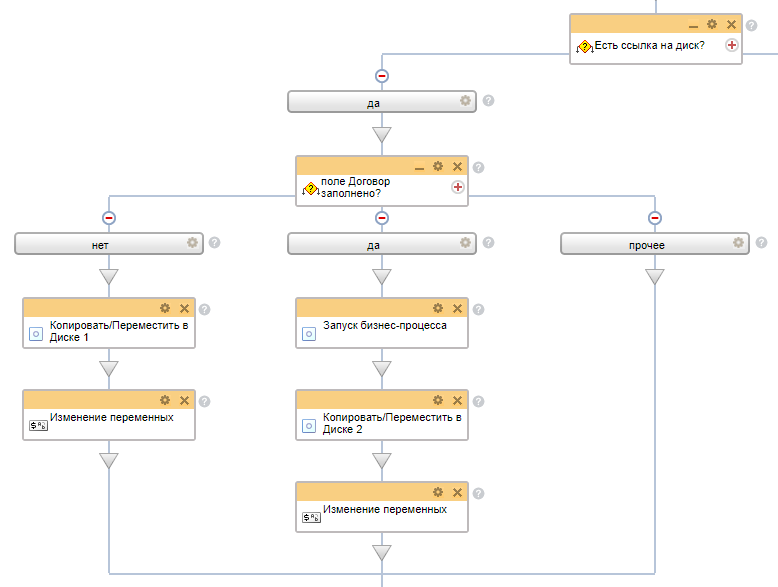The width and height of the screenshot is (778, 587).
Task: Click the 'Запуск бизнес-процесса' activity title
Action: pyautogui.click(x=384, y=325)
